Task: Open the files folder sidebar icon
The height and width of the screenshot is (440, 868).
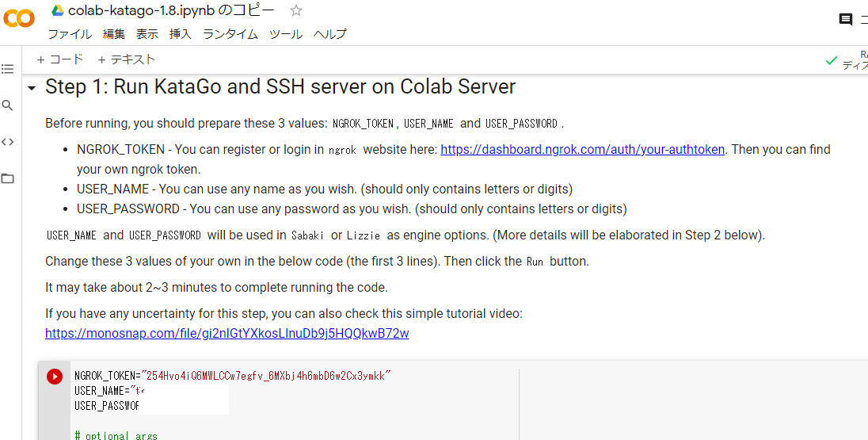Action: coord(7,178)
